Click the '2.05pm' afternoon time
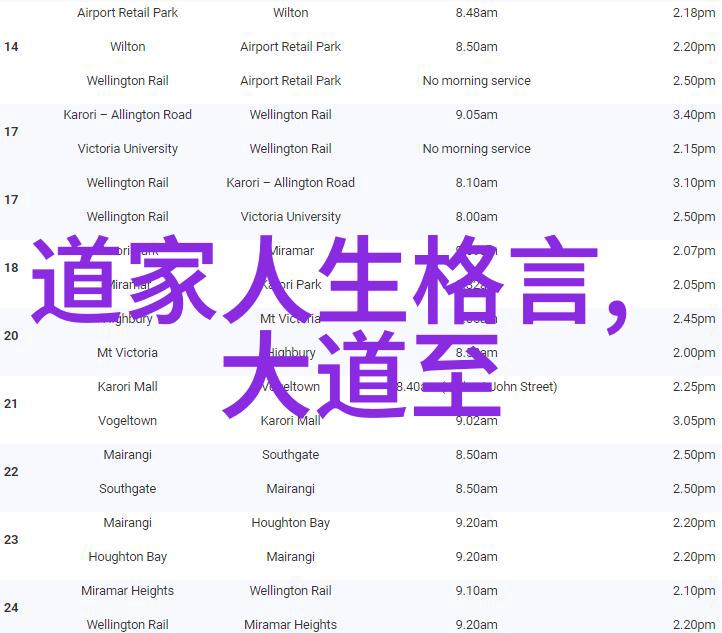The width and height of the screenshot is (722, 633). click(x=694, y=285)
